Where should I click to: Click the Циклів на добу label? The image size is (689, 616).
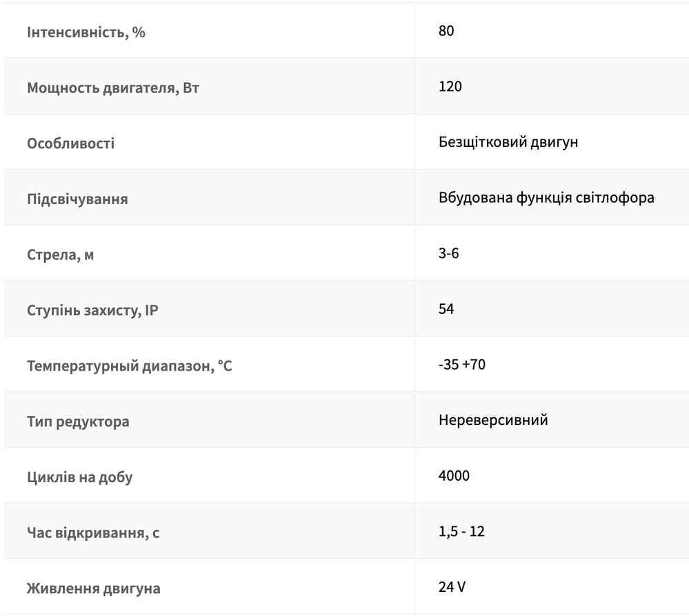79,477
